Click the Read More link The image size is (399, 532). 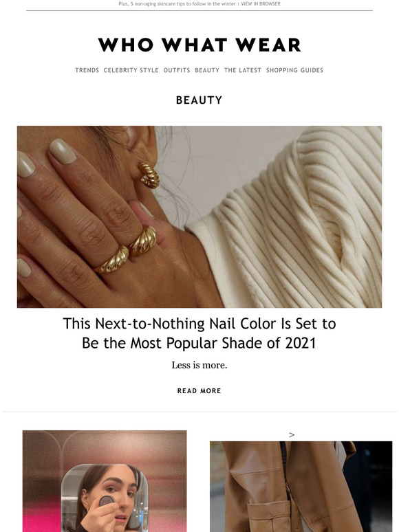(199, 391)
